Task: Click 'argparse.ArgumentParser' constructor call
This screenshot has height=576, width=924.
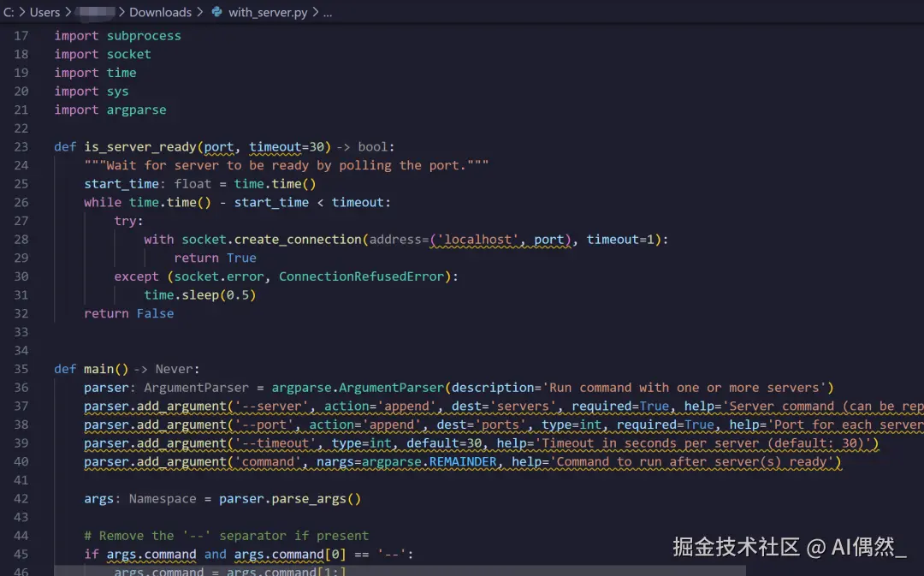Action: point(358,388)
